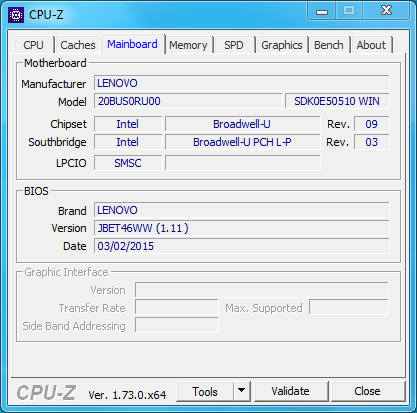
Task: Open the Caches tab
Action: (x=78, y=45)
